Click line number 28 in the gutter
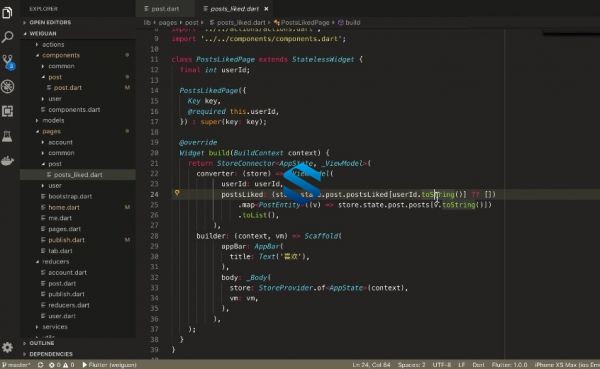The width and height of the screenshot is (600, 369). (154, 236)
